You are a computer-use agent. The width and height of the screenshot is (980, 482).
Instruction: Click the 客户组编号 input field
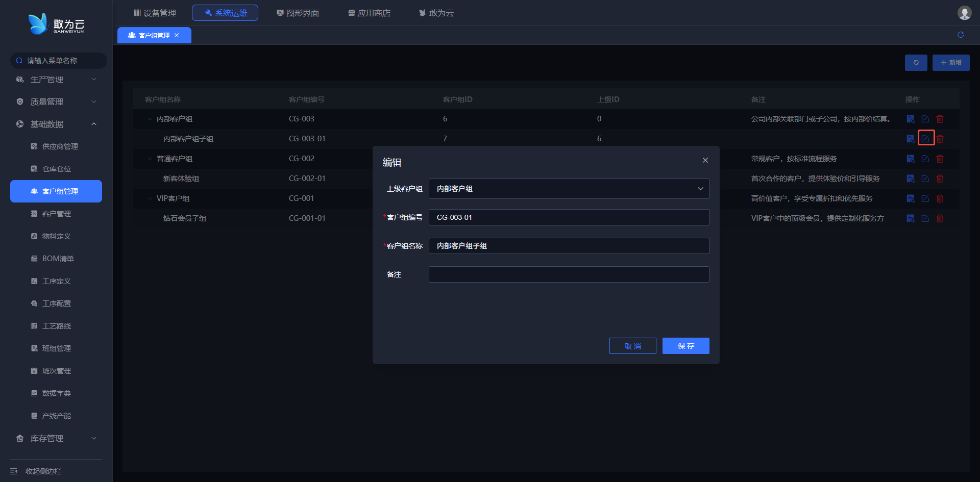coord(569,217)
